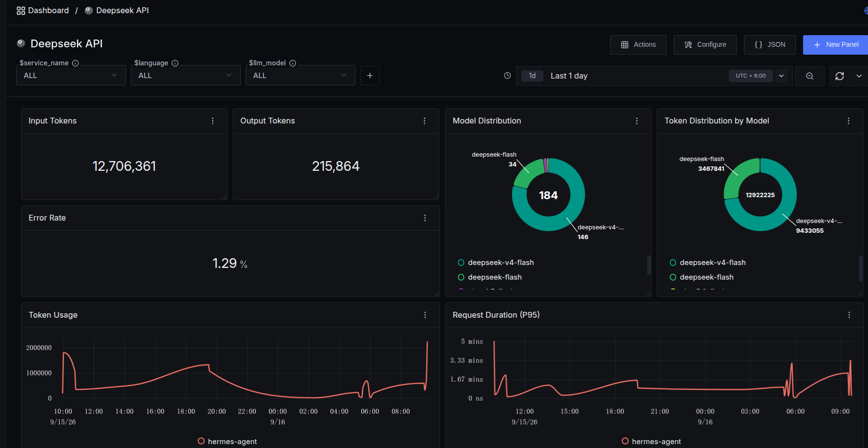Open Error Rate panel menu
Screen dimensions: 868x448
point(425,218)
